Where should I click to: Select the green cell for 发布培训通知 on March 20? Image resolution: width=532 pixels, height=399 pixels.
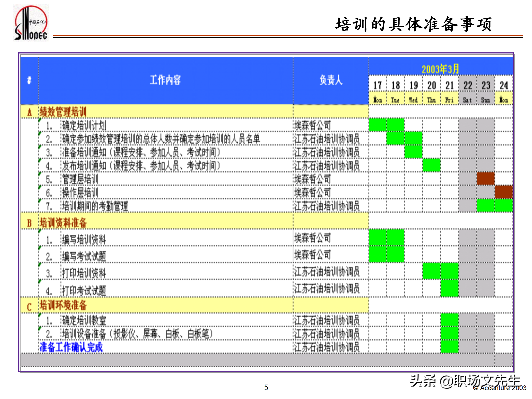pos(432,165)
